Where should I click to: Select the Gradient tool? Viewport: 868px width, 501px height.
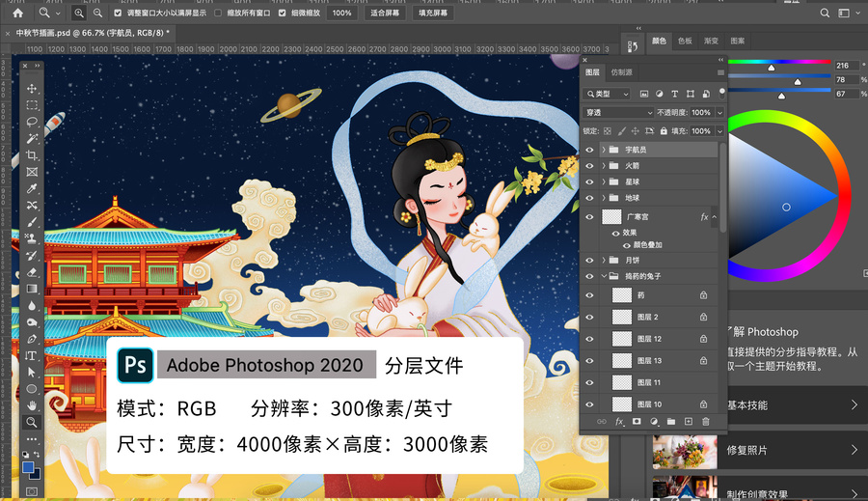click(32, 289)
